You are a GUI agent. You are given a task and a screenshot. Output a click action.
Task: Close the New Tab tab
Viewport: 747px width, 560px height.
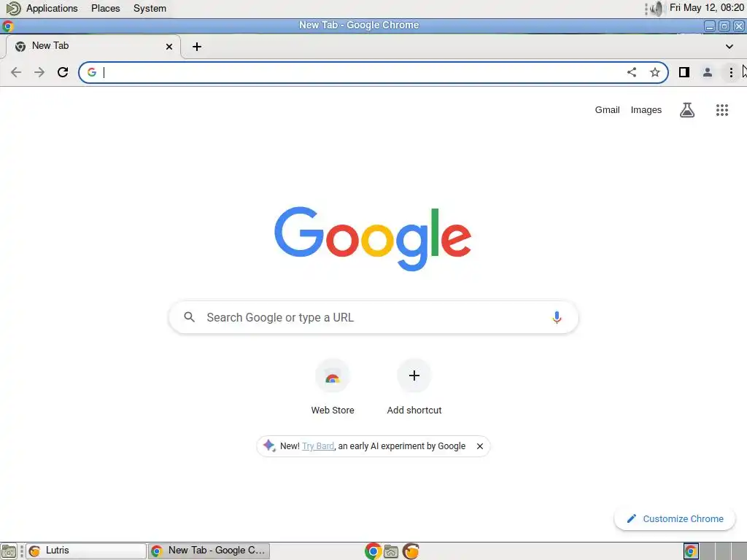[169, 47]
